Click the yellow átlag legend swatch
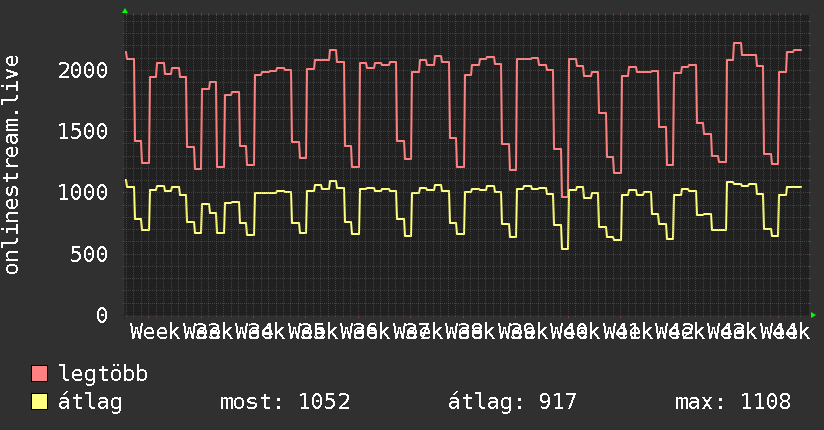 click(x=39, y=402)
